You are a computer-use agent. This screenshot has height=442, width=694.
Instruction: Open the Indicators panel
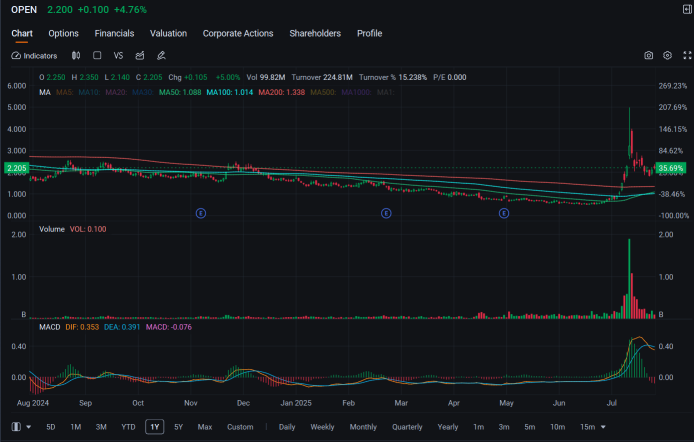tap(34, 56)
